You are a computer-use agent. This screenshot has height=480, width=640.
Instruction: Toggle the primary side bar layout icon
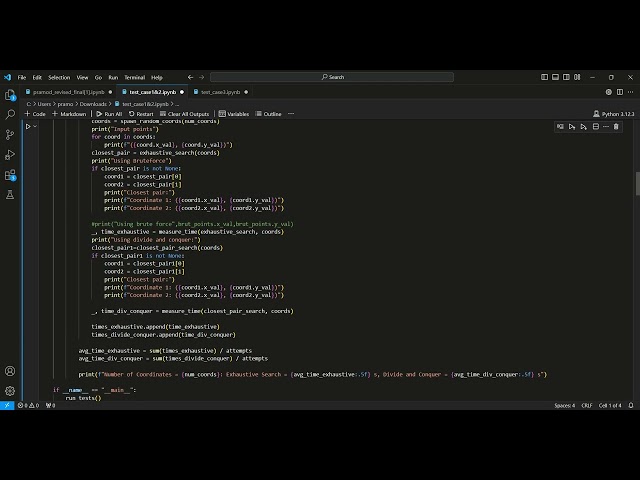click(x=544, y=77)
